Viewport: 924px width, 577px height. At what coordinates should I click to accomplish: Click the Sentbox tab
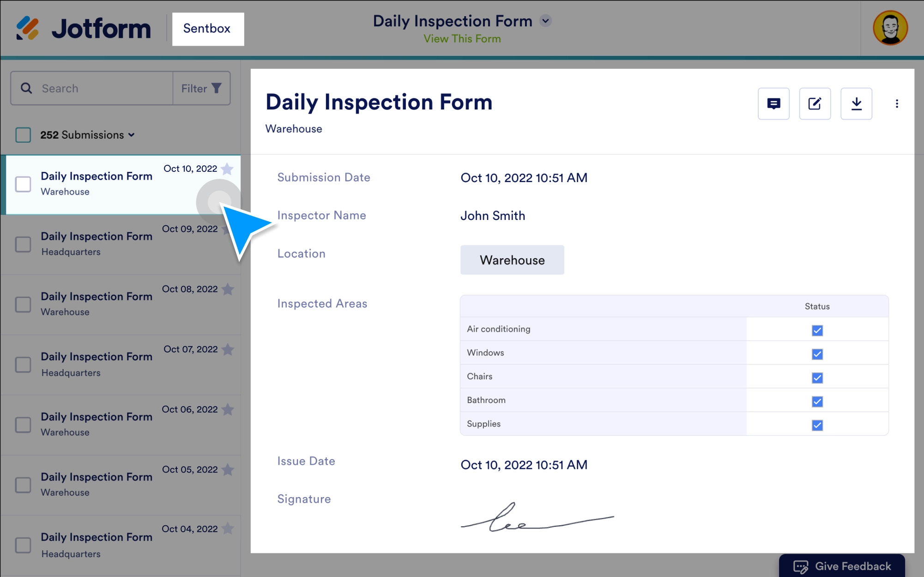click(206, 29)
